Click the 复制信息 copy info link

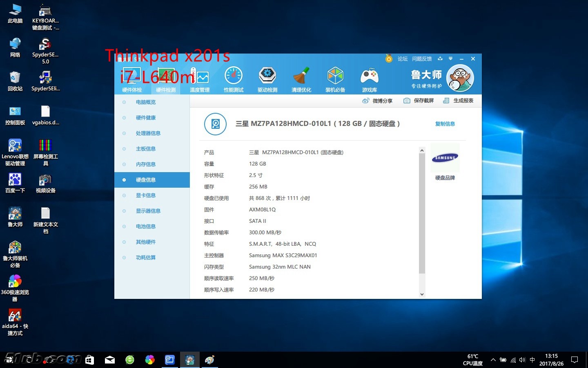coord(445,124)
